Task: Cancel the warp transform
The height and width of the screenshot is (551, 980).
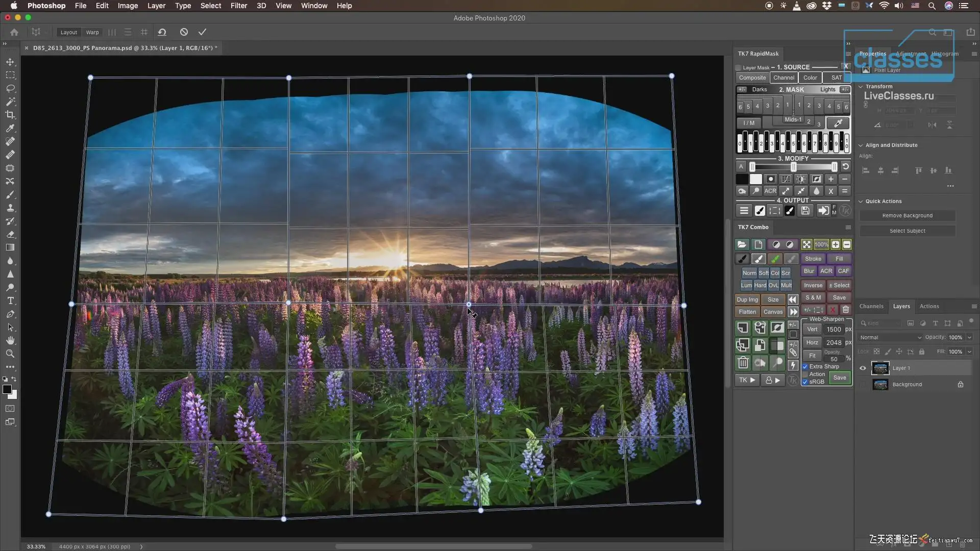Action: click(184, 32)
